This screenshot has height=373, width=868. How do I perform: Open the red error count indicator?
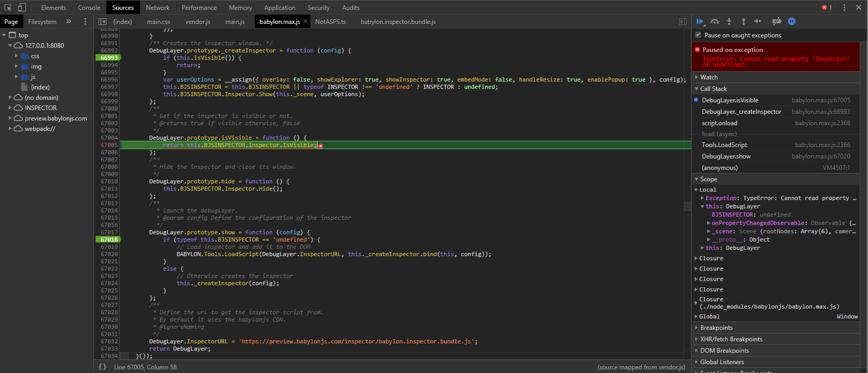click(827, 7)
